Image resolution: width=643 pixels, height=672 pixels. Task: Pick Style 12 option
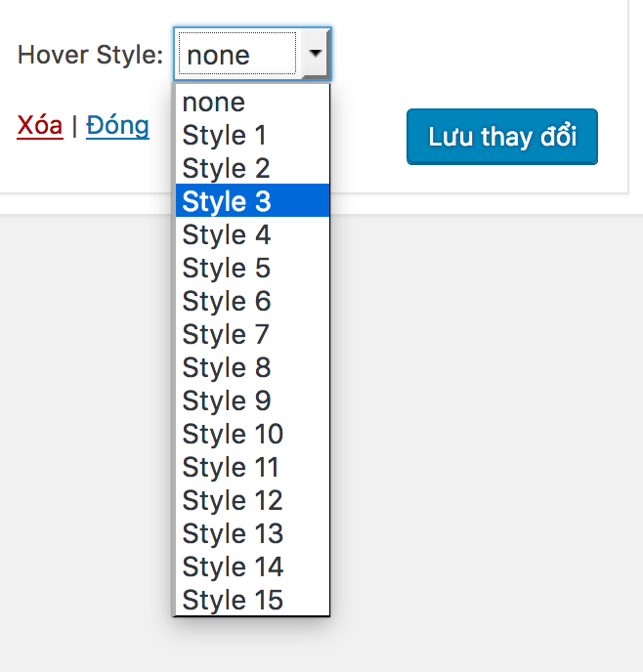tap(251, 500)
